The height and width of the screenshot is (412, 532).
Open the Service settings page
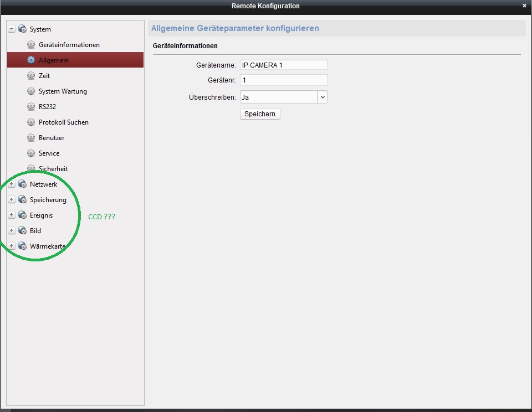coord(49,153)
